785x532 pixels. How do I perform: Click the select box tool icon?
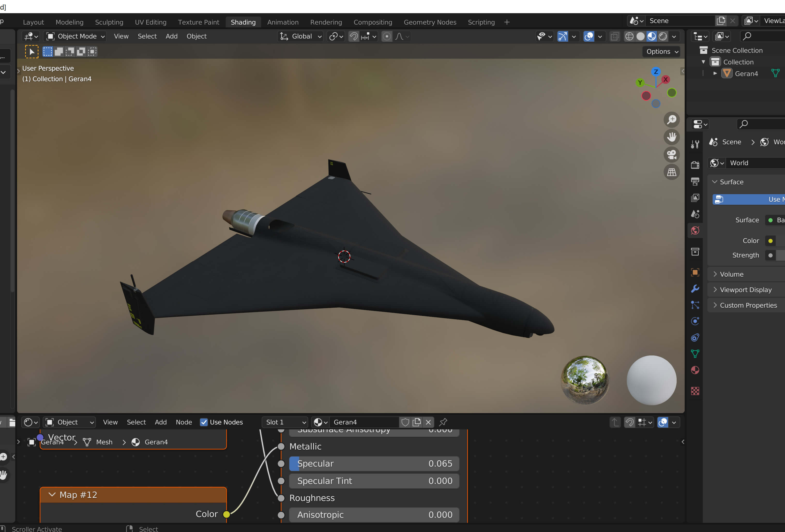(x=48, y=52)
